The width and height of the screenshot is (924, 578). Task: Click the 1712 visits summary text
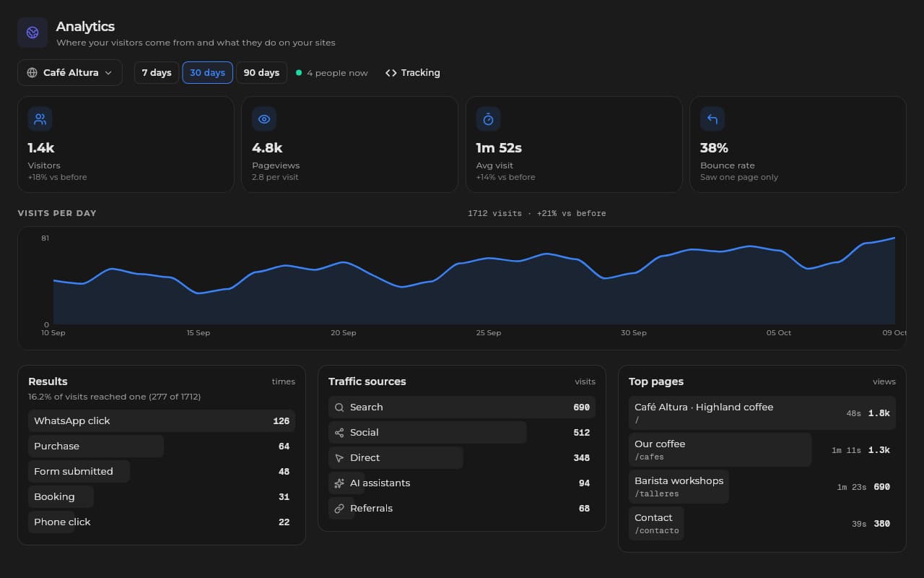coord(536,214)
